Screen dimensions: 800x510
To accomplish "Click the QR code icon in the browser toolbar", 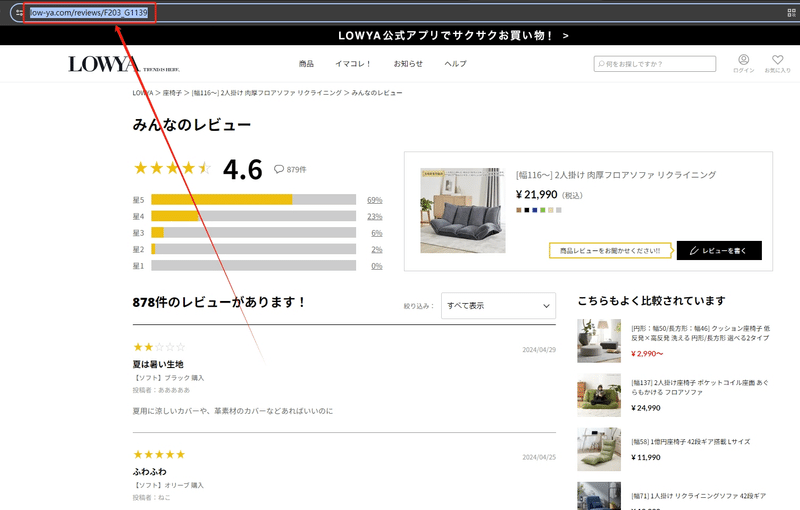I will coord(791,13).
